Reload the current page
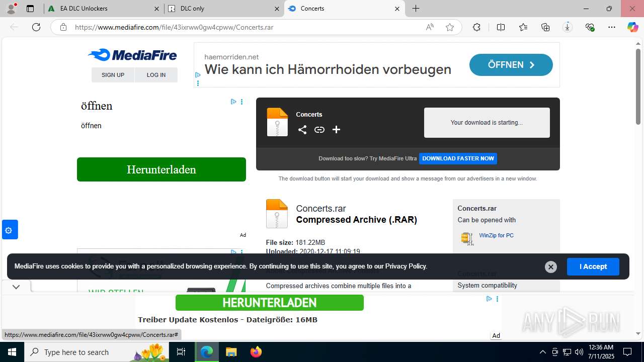The height and width of the screenshot is (362, 644). [36, 27]
